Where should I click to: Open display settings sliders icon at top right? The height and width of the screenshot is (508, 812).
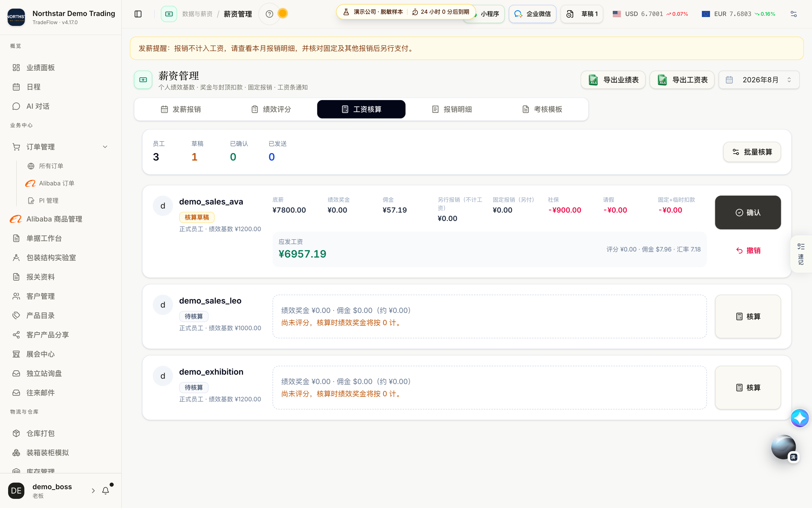click(x=793, y=14)
